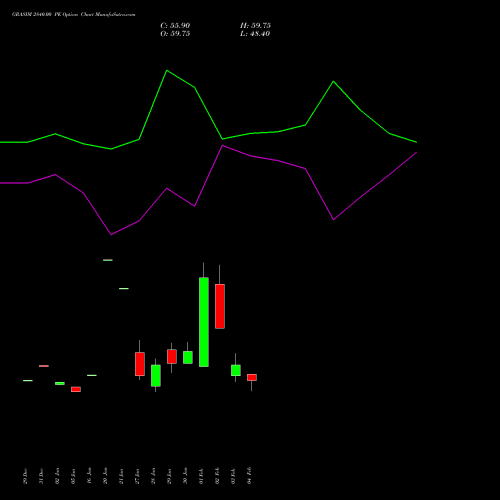Select the green candle for 30 Jan
Screen dimensions: 500x500
tap(188, 357)
